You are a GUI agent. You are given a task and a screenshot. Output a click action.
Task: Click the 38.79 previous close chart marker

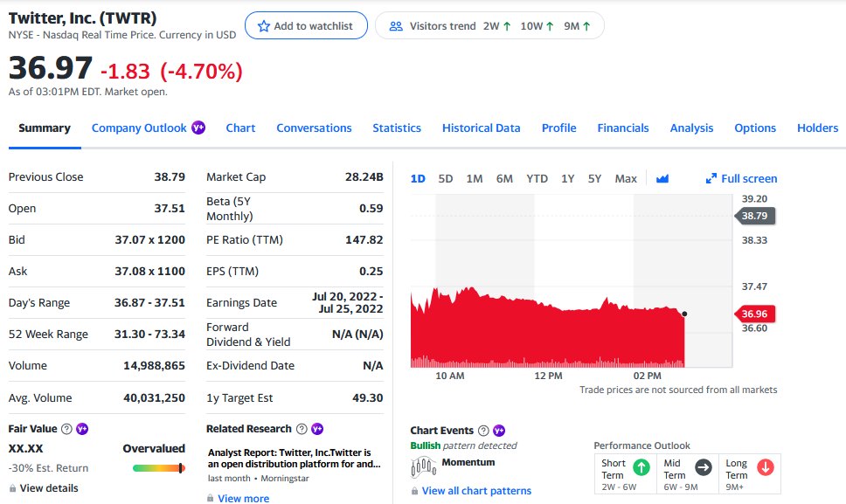[x=755, y=216]
